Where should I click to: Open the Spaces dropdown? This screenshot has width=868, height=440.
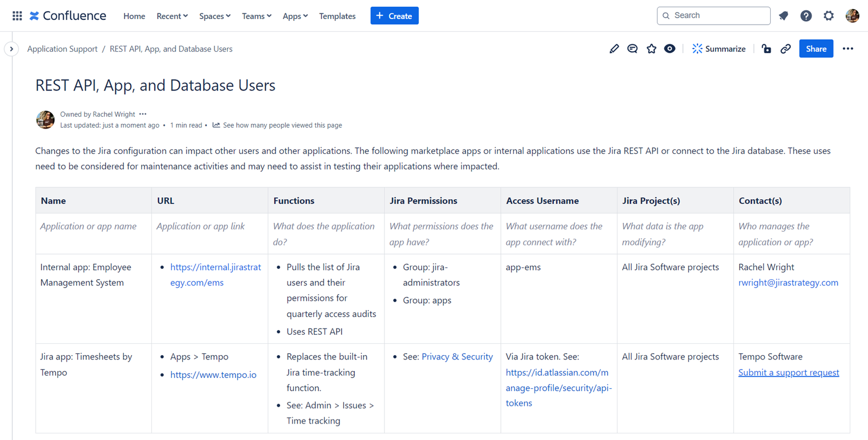214,16
